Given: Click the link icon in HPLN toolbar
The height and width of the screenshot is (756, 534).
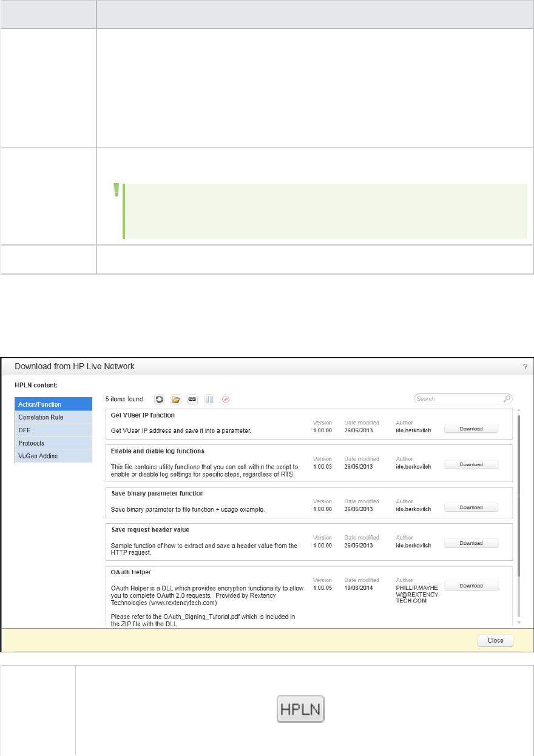Looking at the screenshot, I should click(192, 400).
